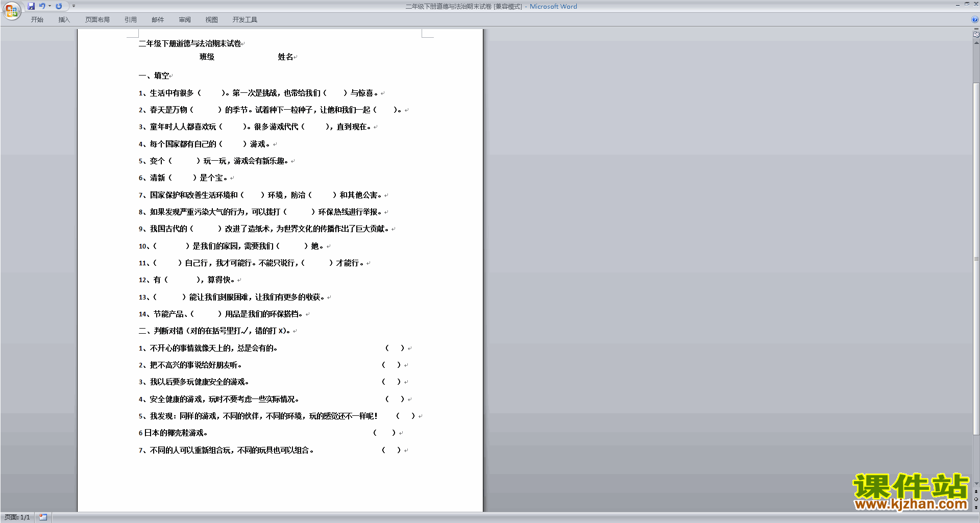Viewport: 980px width, 523px height.
Task: Open the round Office button menu
Action: coord(12,11)
